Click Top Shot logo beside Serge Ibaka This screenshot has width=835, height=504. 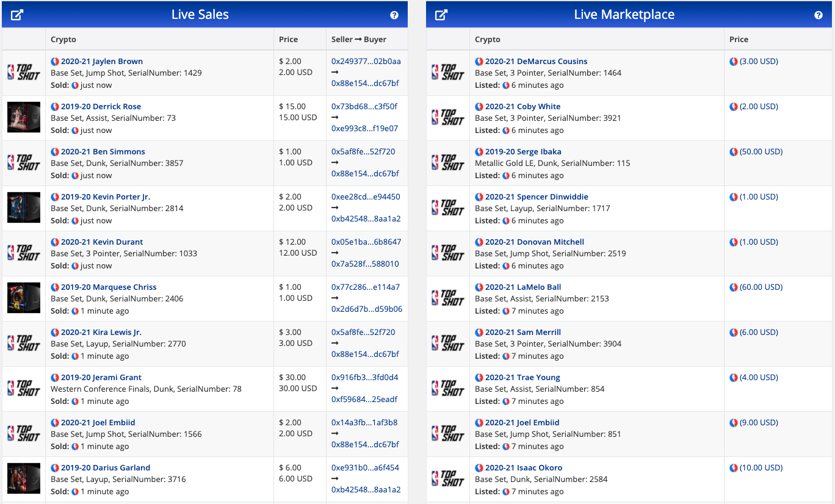448,162
